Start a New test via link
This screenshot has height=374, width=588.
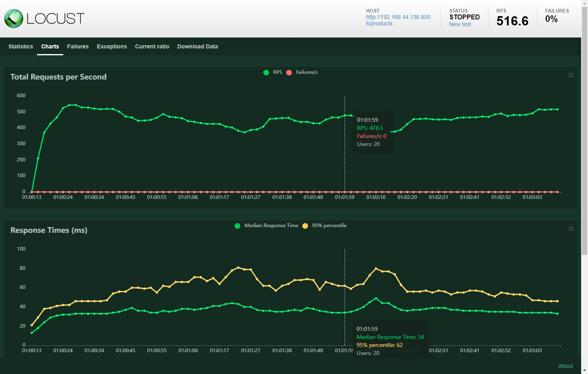tap(460, 24)
